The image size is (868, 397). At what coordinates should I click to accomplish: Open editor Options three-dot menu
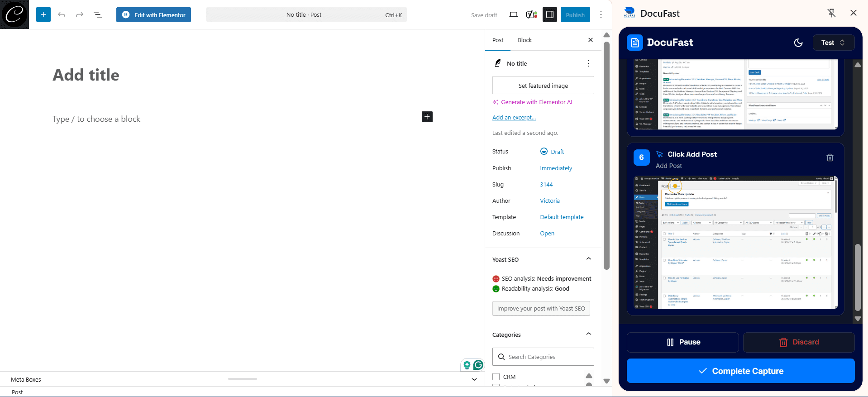coord(601,14)
